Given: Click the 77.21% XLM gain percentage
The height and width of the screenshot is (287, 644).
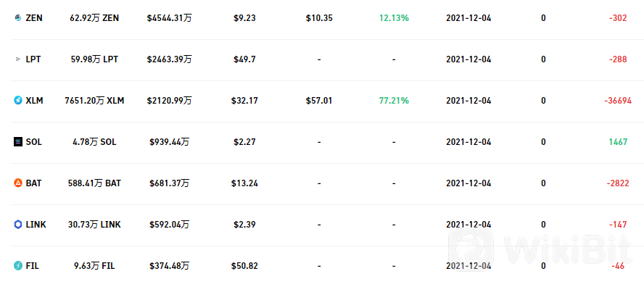Looking at the screenshot, I should pos(394,101).
